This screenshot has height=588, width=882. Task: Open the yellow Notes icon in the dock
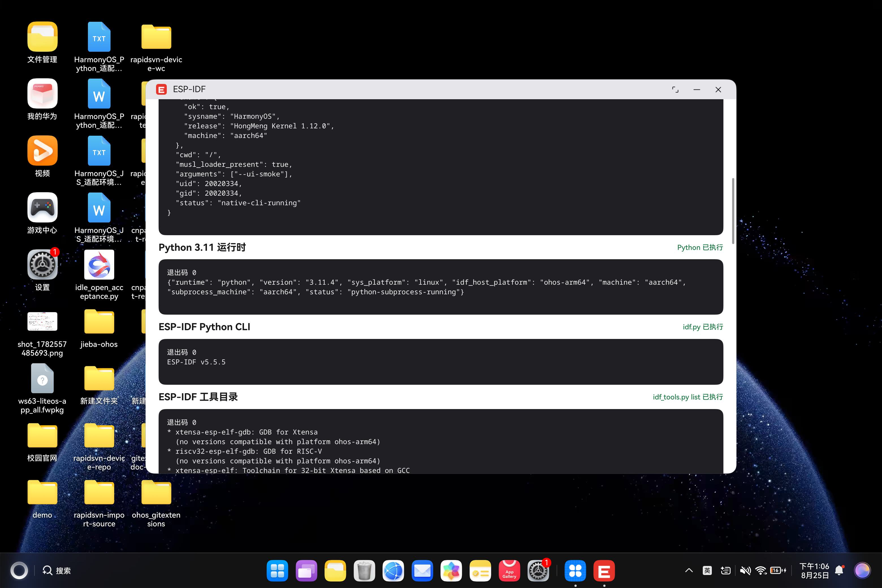[480, 570]
